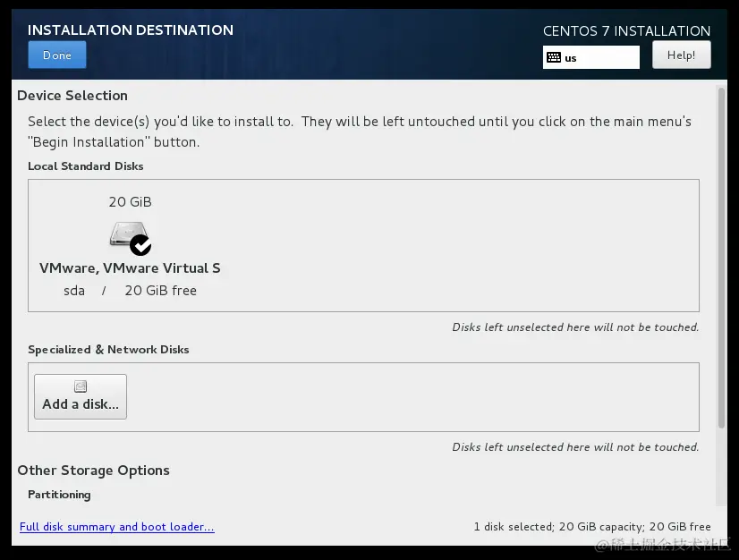The height and width of the screenshot is (560, 739).
Task: Click the keyboard layout icon
Action: (553, 57)
